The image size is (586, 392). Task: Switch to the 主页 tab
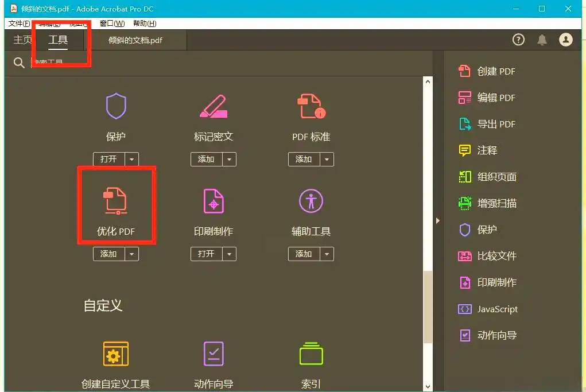[x=22, y=40]
